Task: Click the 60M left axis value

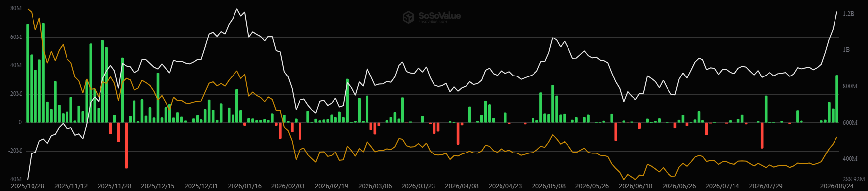Action: [16, 37]
